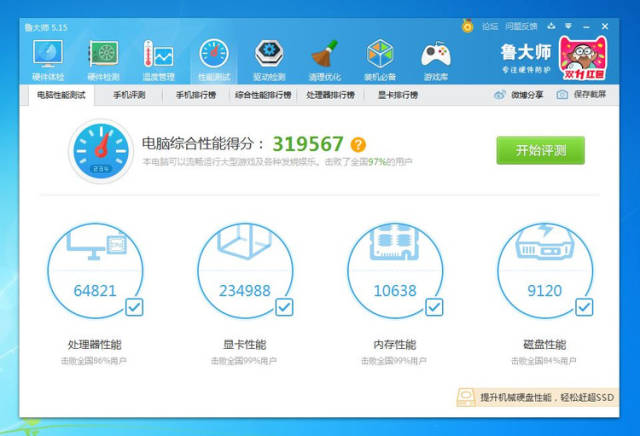Click the graphics cube icon above 234988
Viewport: 640px width, 436px height.
coord(245,242)
